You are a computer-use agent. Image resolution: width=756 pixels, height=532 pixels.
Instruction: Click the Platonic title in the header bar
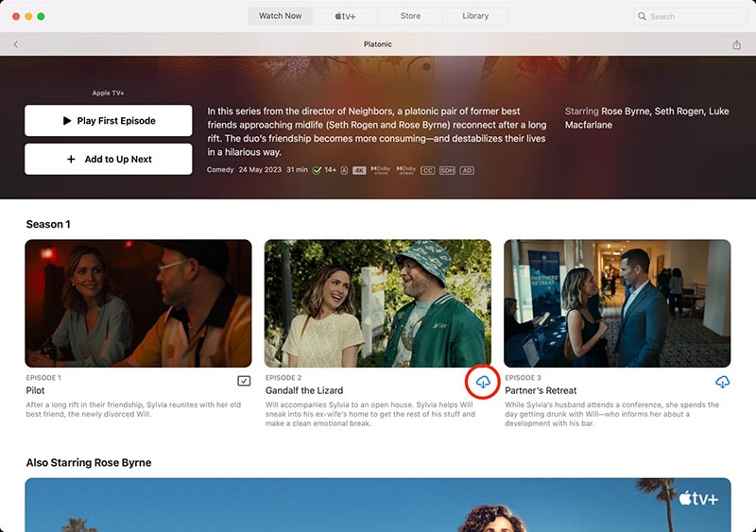coord(377,44)
